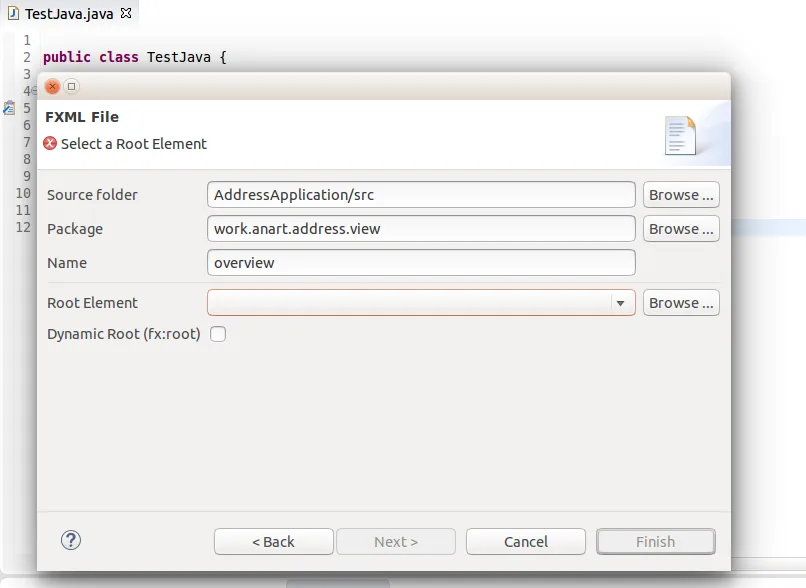Close the TestJava.java editor tab
The width and height of the screenshot is (806, 588).
click(x=125, y=13)
